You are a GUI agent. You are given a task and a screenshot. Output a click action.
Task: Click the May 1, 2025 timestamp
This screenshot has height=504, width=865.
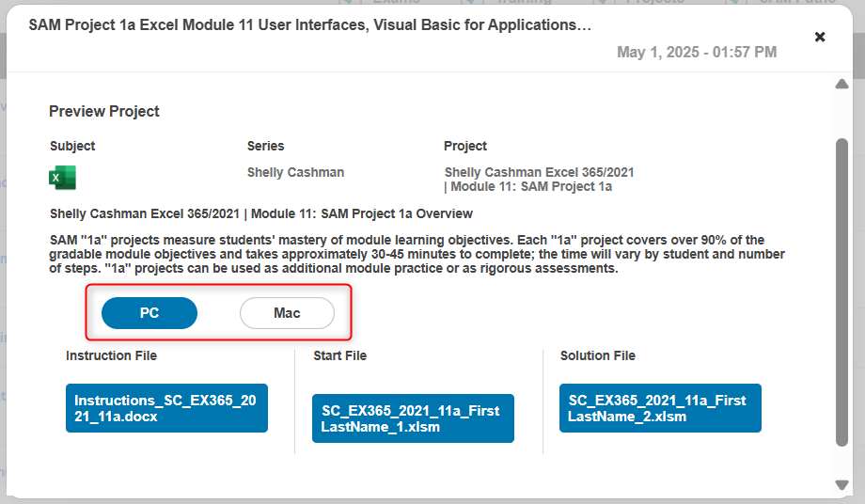tap(697, 52)
